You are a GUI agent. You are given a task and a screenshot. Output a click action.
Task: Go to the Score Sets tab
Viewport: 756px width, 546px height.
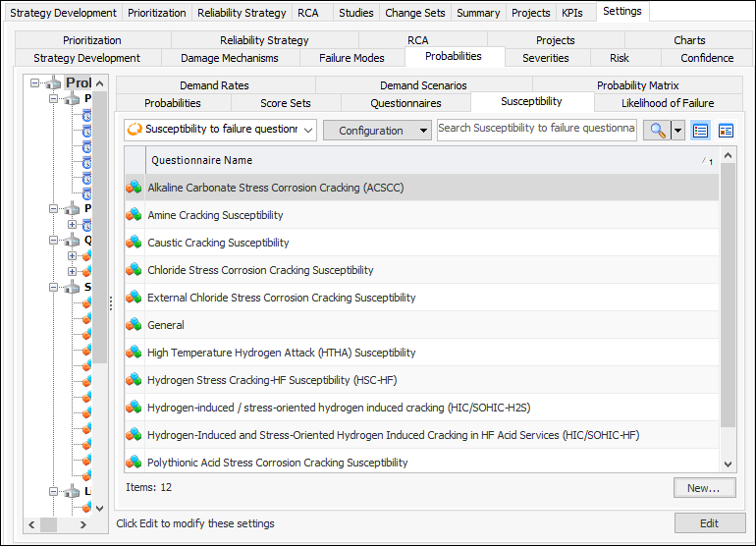click(285, 103)
